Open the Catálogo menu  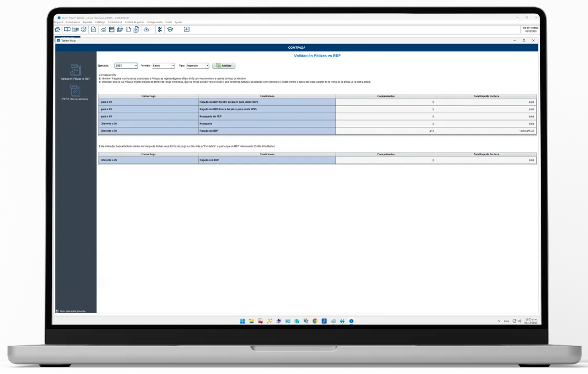pos(100,22)
